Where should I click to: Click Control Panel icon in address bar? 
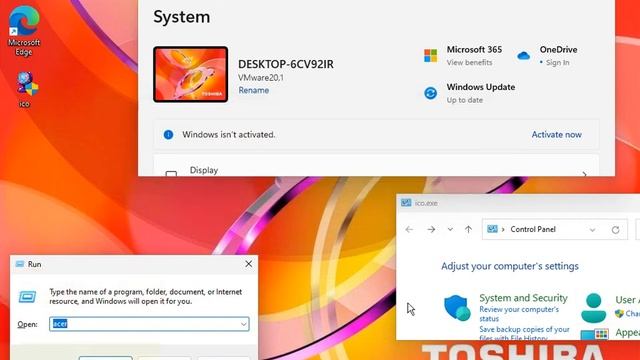(492, 229)
